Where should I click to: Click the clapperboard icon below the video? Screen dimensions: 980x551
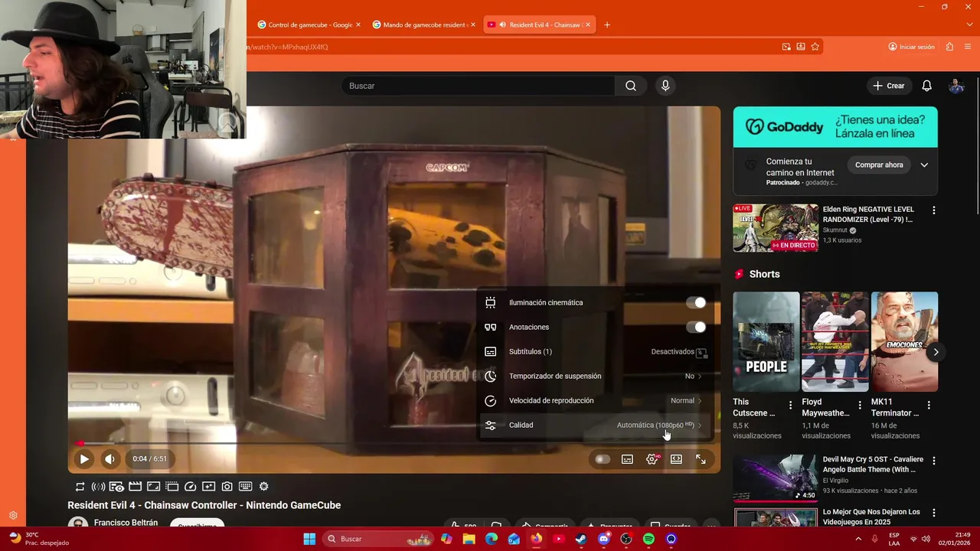coord(135,486)
